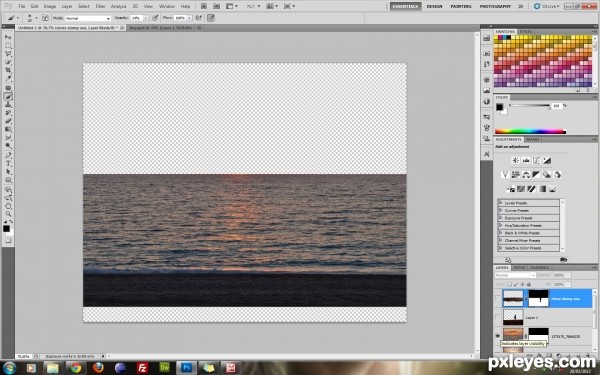Open the brush Mode dropdown in options bar
This screenshot has width=600, height=375.
[88, 18]
